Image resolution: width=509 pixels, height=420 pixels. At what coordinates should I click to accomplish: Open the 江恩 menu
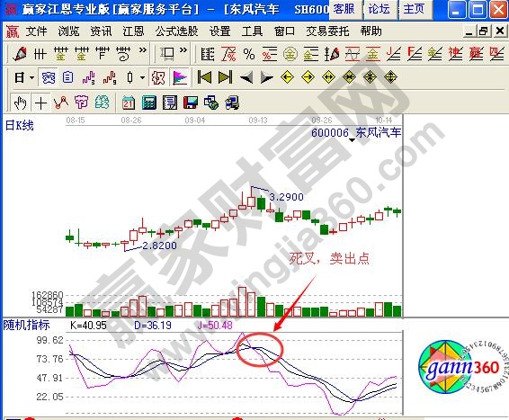pos(133,31)
